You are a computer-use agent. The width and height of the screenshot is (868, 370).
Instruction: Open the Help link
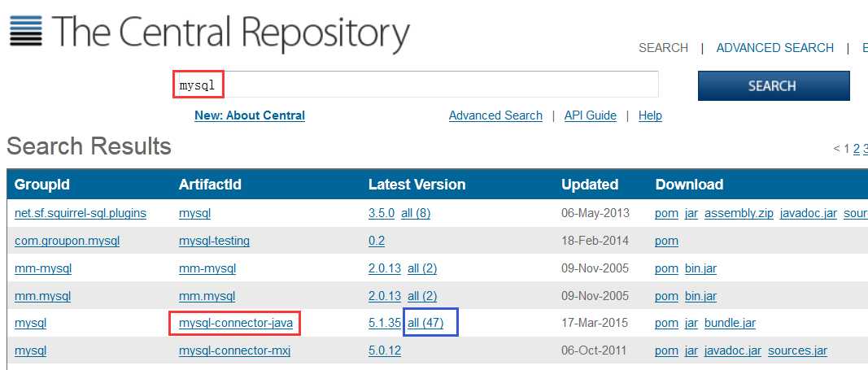pyautogui.click(x=650, y=115)
